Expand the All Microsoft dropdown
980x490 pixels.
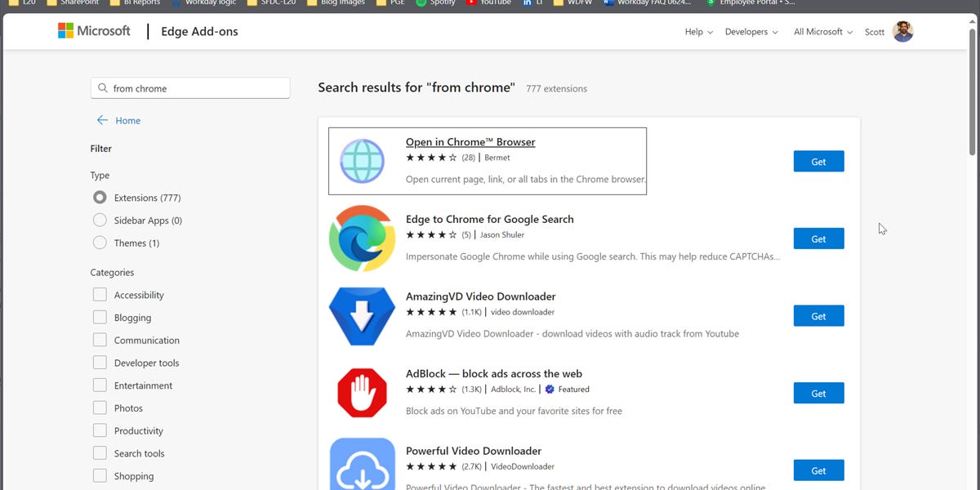click(821, 31)
